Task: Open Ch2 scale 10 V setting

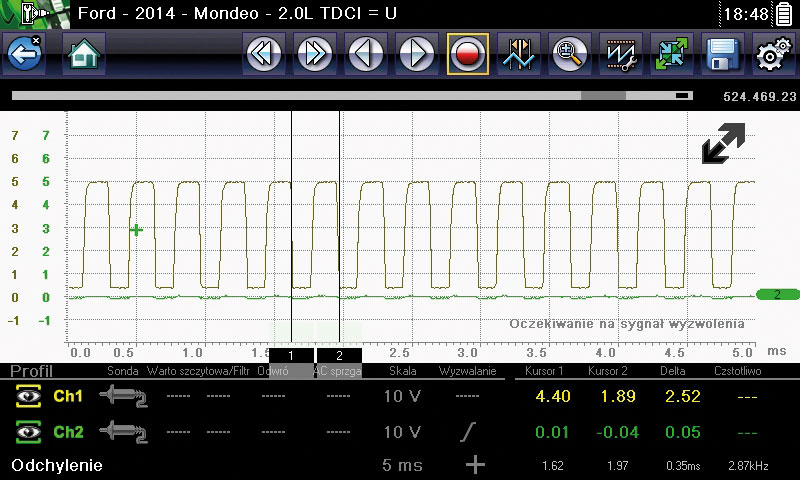Action: pos(402,432)
